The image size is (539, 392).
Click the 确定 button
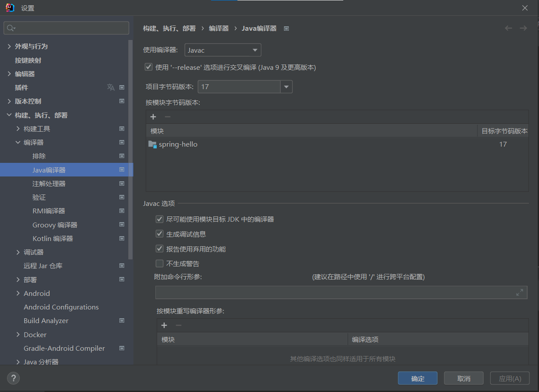click(418, 378)
